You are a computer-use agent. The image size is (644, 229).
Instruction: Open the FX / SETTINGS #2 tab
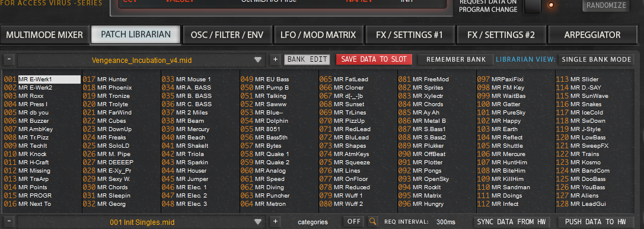501,35
